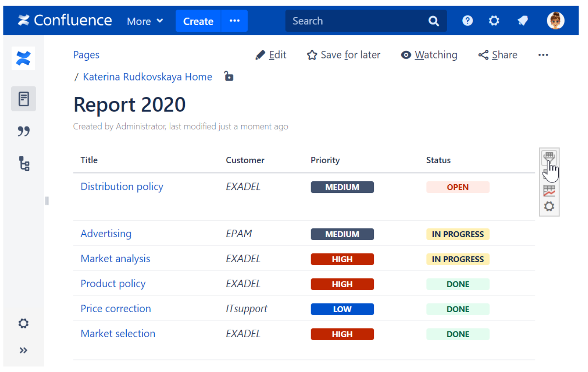This screenshot has height=372, width=588.
Task: Open the page actions ellipsis menu
Action: 543,55
